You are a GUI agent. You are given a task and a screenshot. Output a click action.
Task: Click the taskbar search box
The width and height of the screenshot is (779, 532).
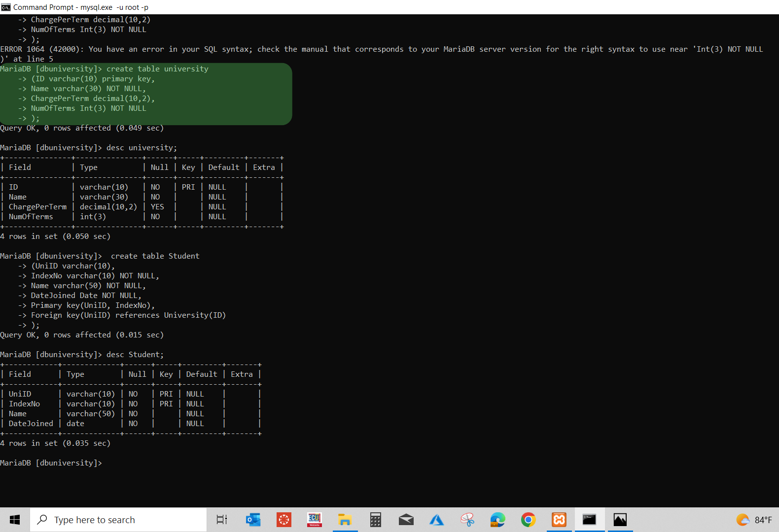tap(118, 520)
